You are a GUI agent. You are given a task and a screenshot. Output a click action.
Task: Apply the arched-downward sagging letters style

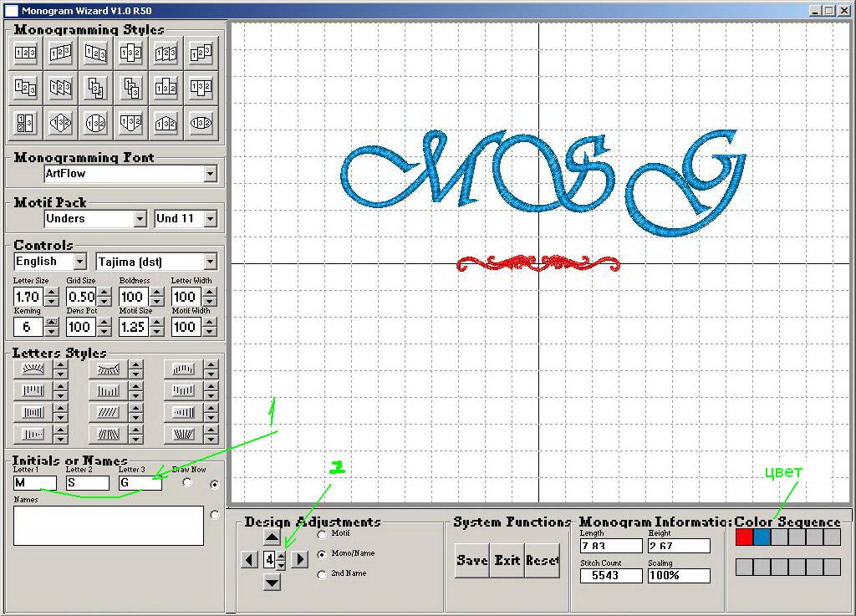[x=108, y=369]
